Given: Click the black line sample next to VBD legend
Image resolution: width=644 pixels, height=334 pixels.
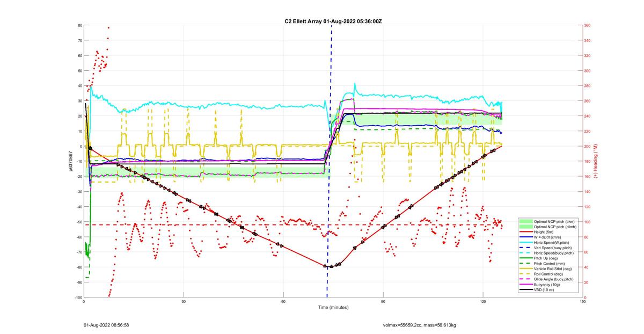Looking at the screenshot, I should tap(526, 289).
